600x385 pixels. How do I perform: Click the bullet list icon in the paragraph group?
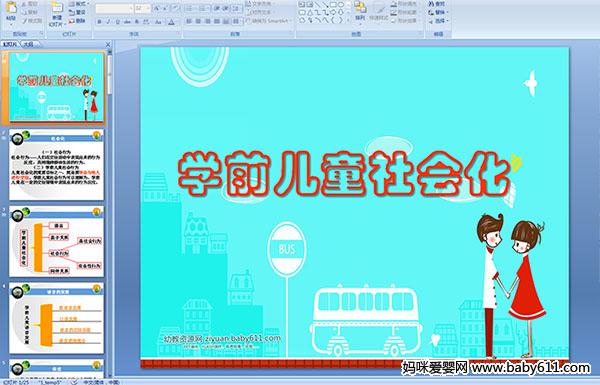pos(191,8)
